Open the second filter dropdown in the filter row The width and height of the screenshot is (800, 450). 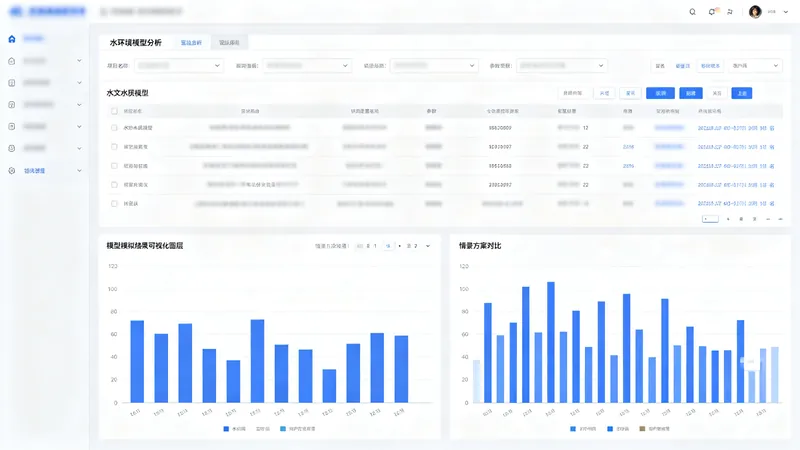pos(307,66)
